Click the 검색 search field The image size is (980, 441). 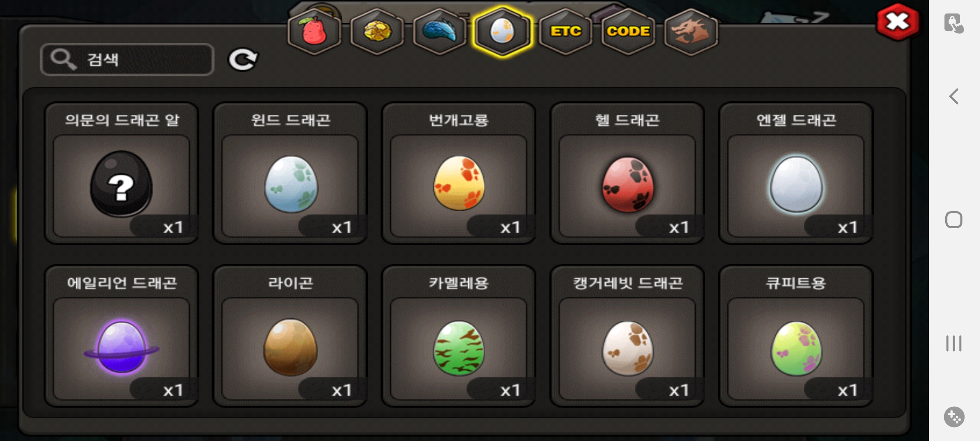tap(127, 60)
